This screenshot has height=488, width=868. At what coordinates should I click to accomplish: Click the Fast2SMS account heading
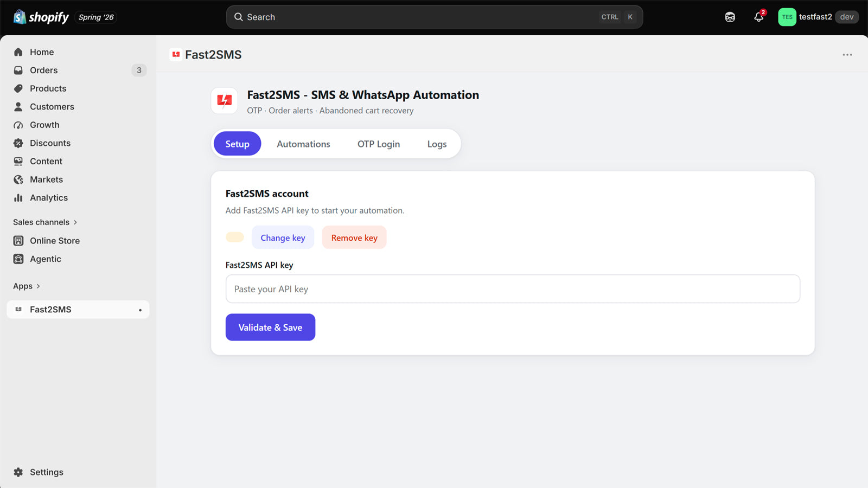click(x=267, y=194)
